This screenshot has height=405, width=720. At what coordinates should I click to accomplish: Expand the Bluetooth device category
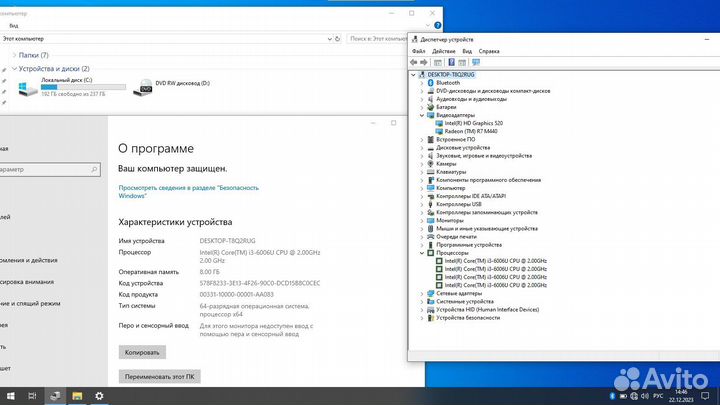(x=422, y=82)
